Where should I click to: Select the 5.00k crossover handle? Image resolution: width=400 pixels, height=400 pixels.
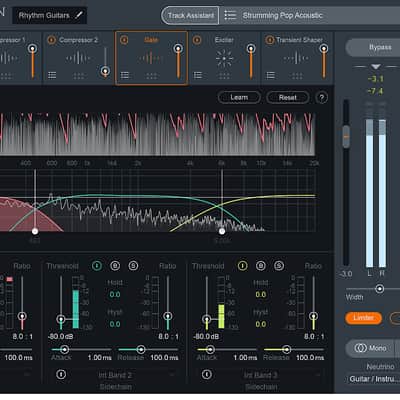[222, 231]
